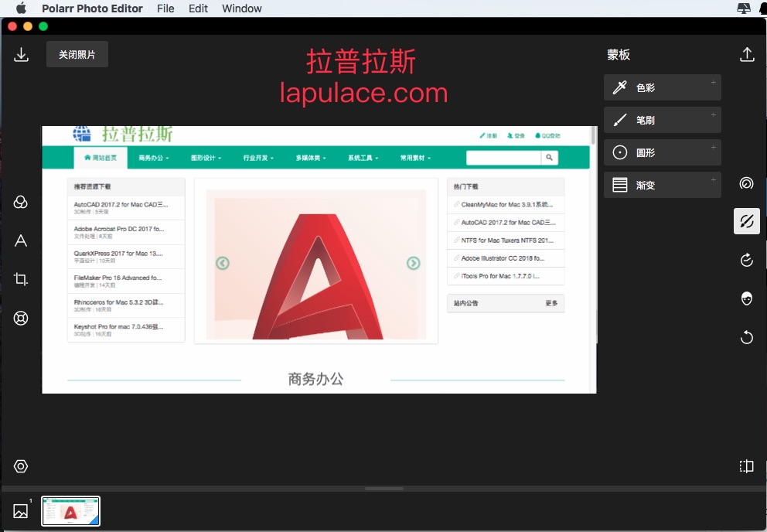
Task: Add a 渐变 mask with plus
Action: (x=713, y=179)
